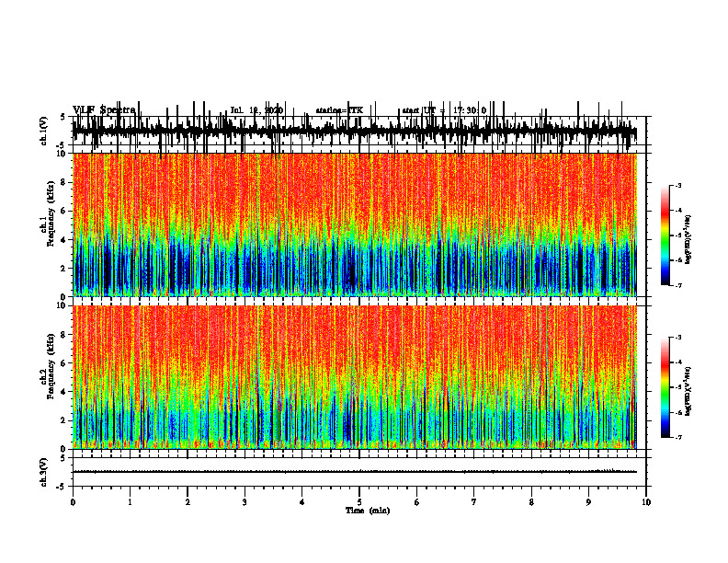Click the '-3' label on ch.1 color bar
The width and height of the screenshot is (728, 563).
[678, 186]
